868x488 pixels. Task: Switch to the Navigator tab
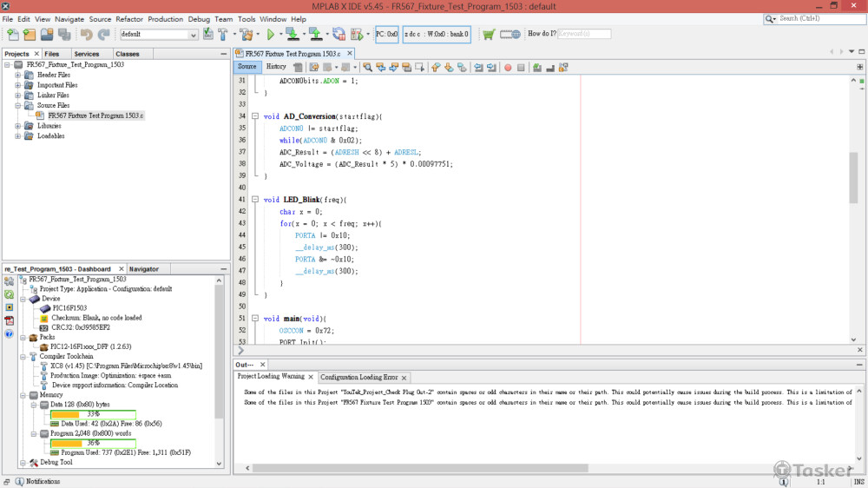click(144, 269)
